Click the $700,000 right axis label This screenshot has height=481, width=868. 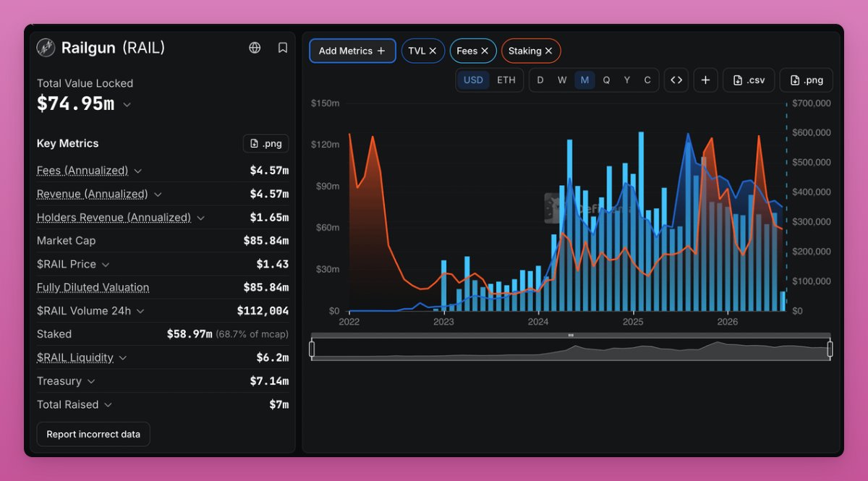[x=812, y=103]
